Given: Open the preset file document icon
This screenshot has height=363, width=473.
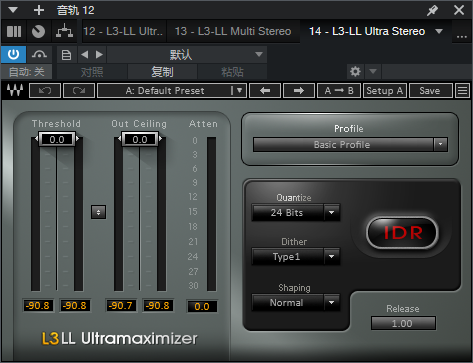Looking at the screenshot, I should click(66, 55).
